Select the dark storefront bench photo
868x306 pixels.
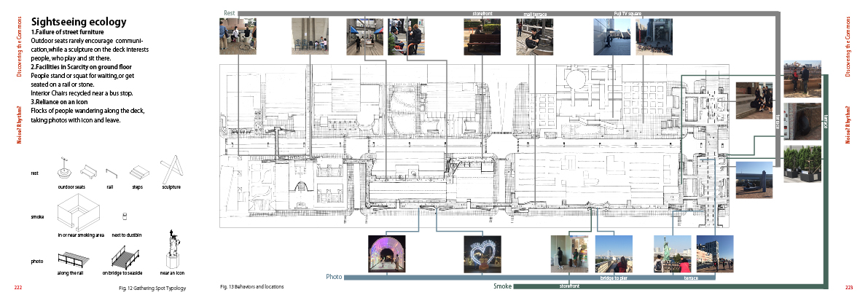tap(482, 36)
